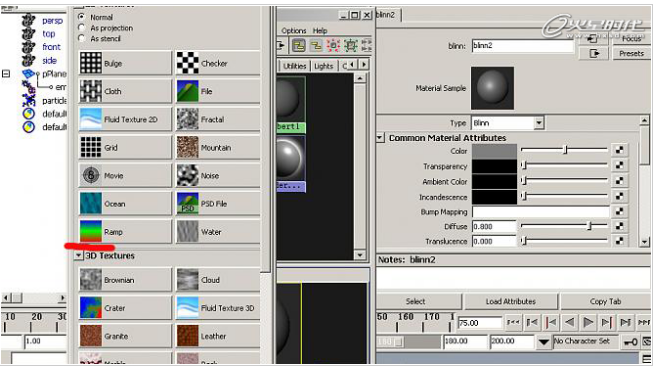Click the blinn name input field
The width and height of the screenshot is (665, 381).
coord(522,46)
